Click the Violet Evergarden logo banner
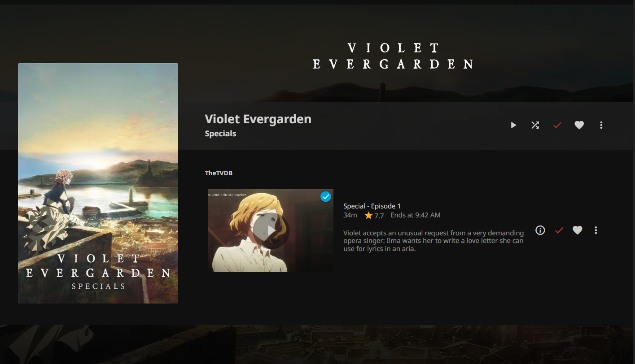Screen dimensions: 635x364 (393, 56)
